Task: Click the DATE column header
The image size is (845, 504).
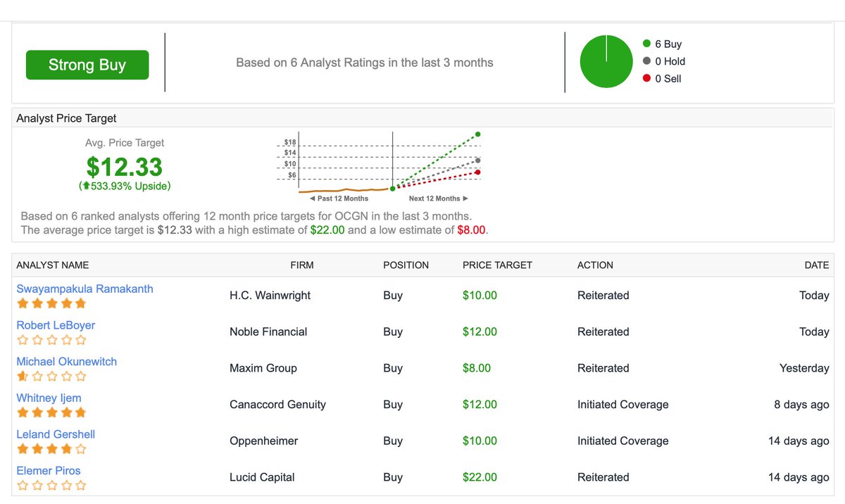Action: click(x=817, y=265)
